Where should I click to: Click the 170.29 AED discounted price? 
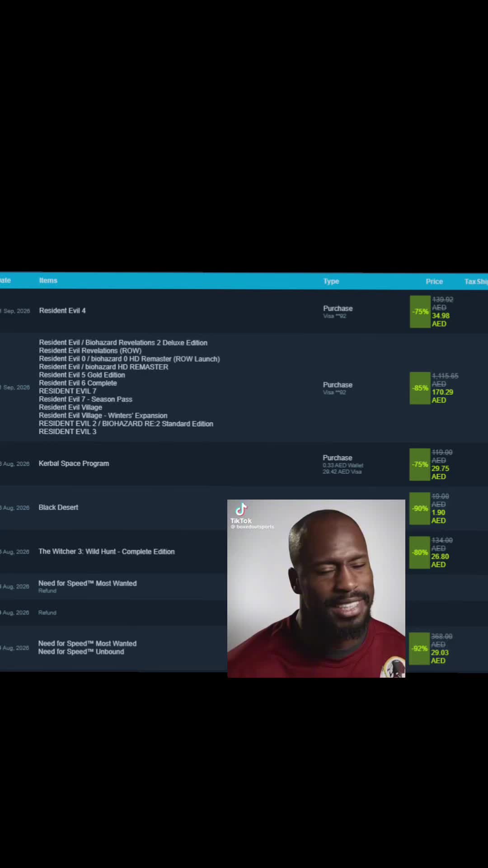point(442,396)
